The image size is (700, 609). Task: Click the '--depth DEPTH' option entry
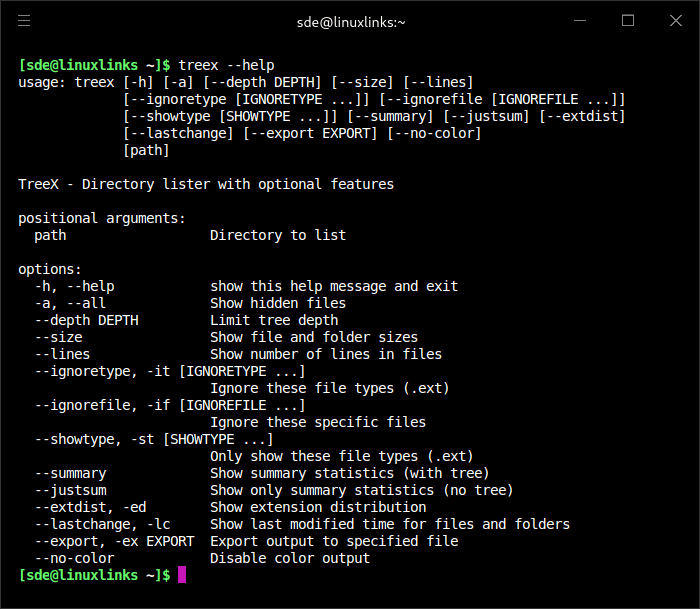(x=86, y=320)
